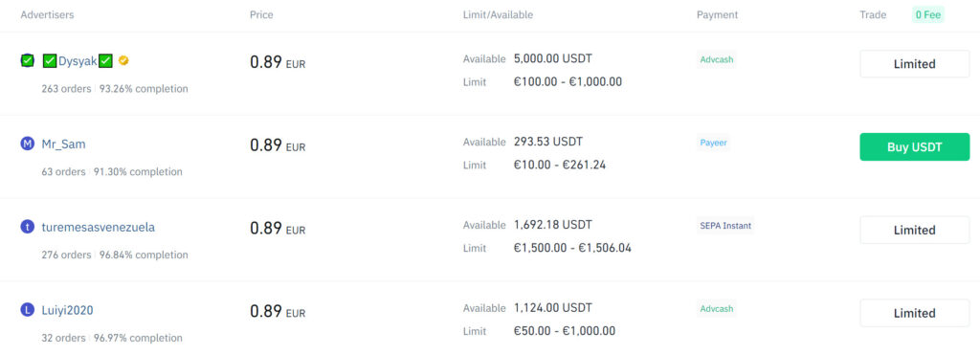
Task: Click the gold verified badge next to Dysyak
Action: [123, 60]
